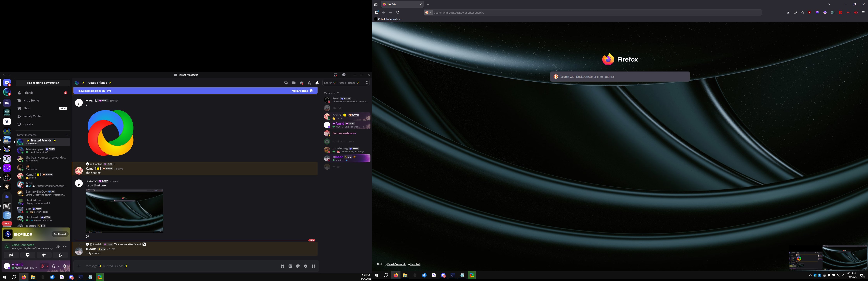Viewport: 868px width, 281px height.
Task: Open pinned messages in Discord
Action: pyautogui.click(x=302, y=83)
